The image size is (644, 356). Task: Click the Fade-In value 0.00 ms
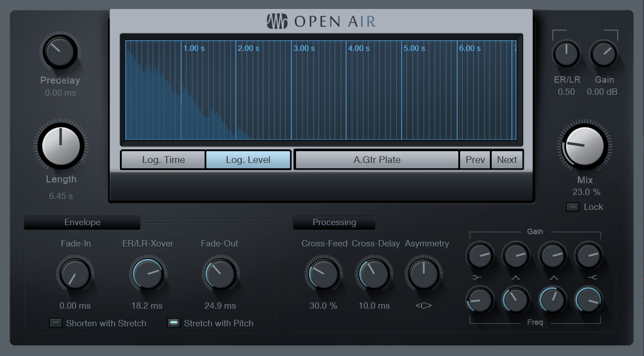[x=75, y=306]
